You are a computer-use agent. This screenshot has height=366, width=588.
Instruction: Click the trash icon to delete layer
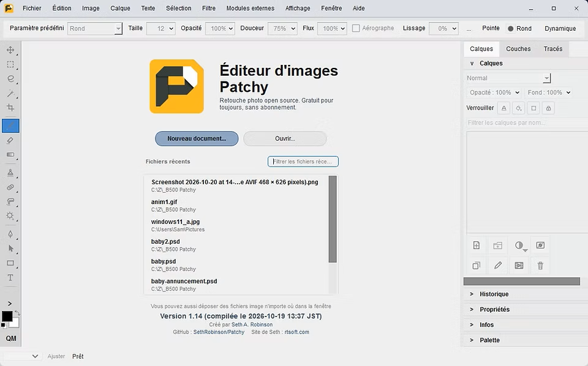pos(540,266)
